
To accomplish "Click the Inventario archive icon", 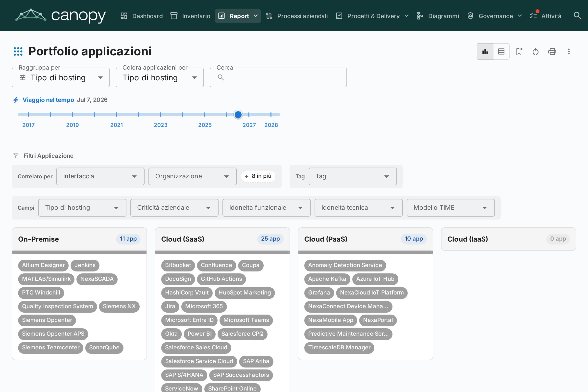I will coord(174,16).
